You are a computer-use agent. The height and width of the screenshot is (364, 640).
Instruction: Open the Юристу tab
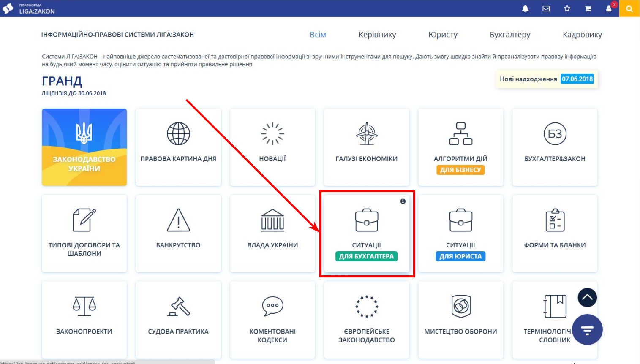tap(443, 35)
